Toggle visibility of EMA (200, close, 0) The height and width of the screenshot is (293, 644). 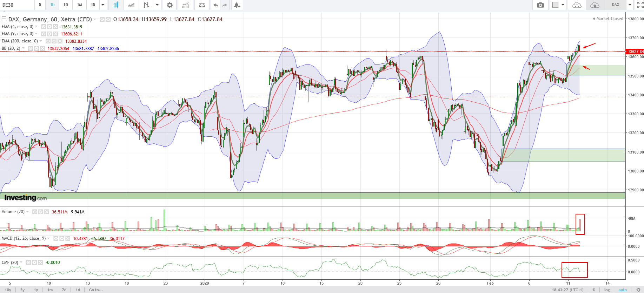pyautogui.click(x=48, y=41)
